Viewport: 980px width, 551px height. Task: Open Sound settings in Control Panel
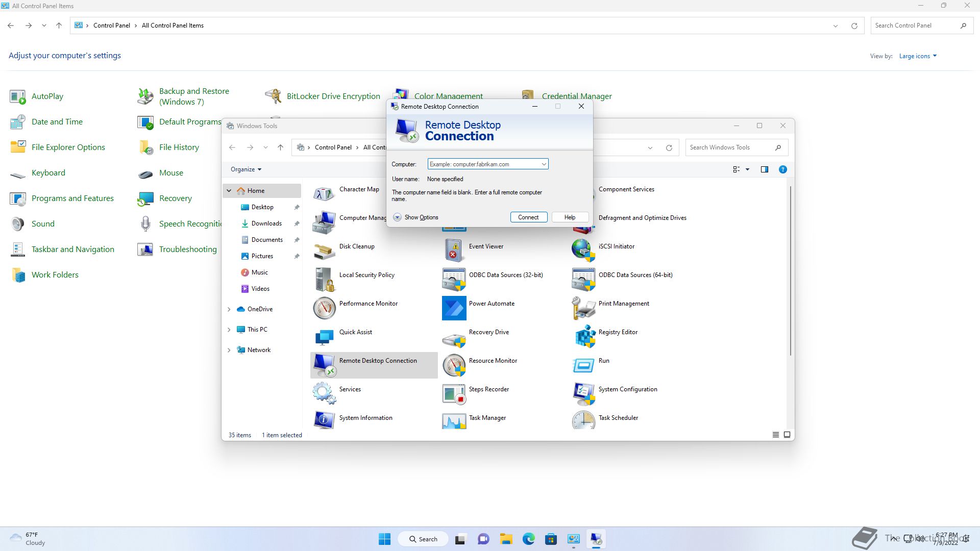click(x=43, y=224)
